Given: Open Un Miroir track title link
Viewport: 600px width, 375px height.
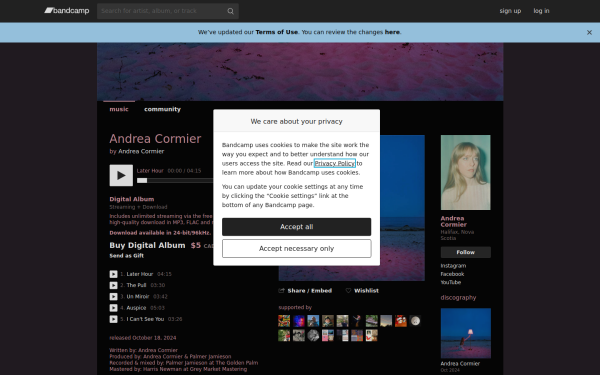Looking at the screenshot, I should [x=138, y=297].
